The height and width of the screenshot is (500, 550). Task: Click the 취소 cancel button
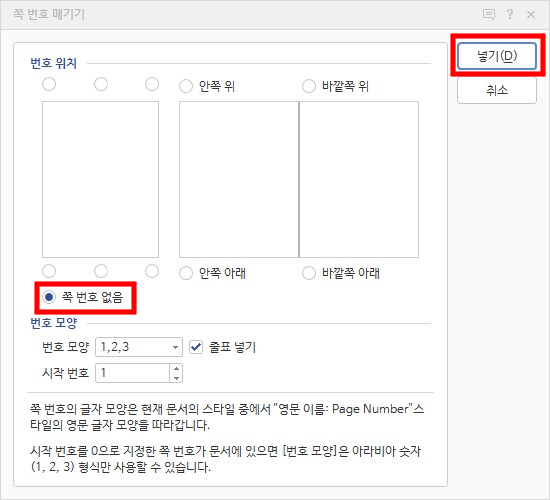497,90
